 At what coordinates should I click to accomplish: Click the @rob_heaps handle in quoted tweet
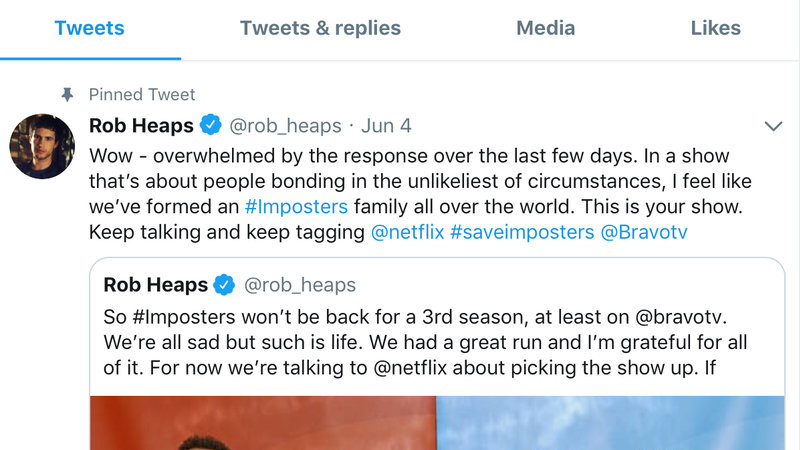(x=300, y=285)
